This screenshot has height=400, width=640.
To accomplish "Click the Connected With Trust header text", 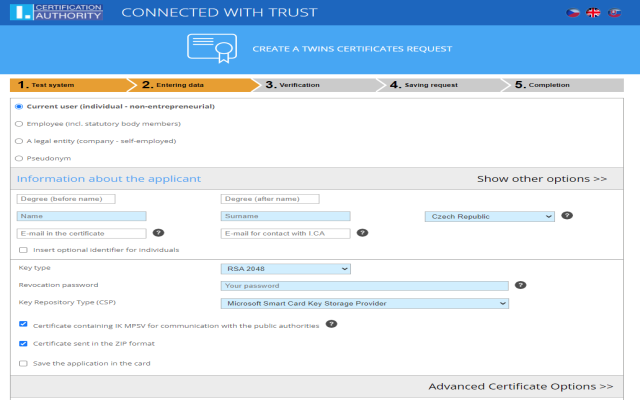I will 219,12.
